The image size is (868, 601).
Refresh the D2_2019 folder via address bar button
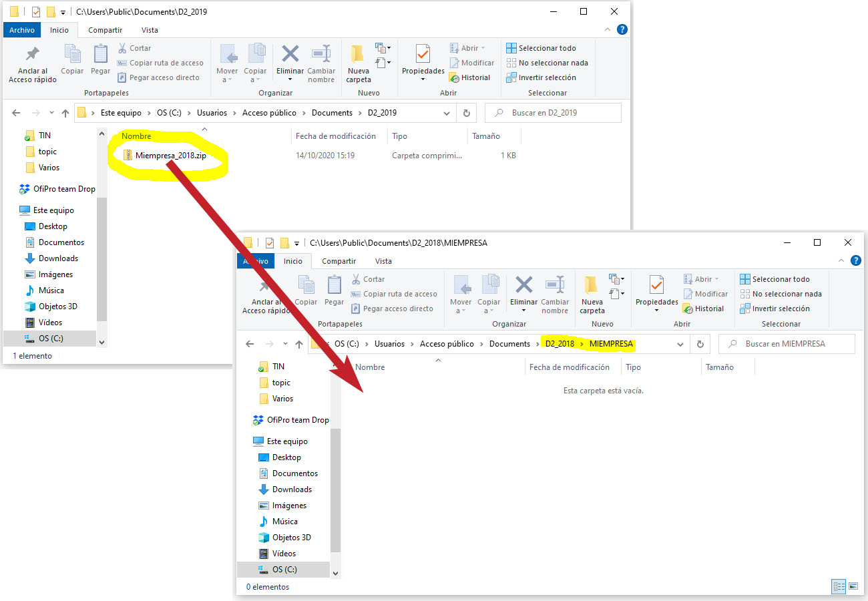point(467,113)
